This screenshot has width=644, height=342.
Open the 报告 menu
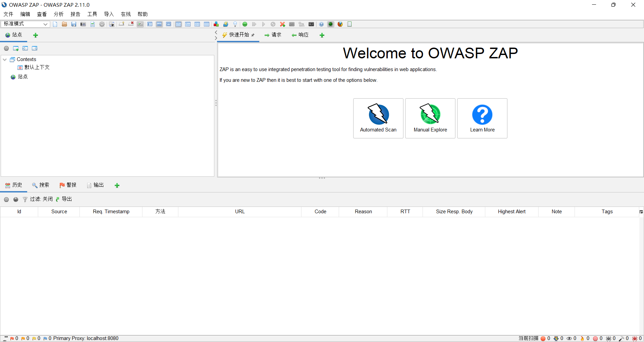(75, 14)
